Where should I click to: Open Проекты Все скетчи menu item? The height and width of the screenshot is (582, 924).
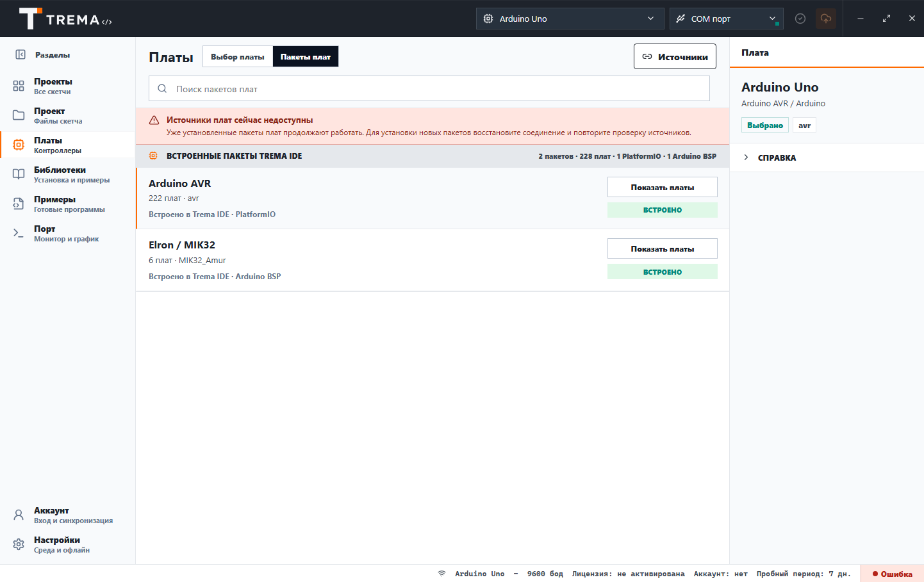click(x=67, y=86)
